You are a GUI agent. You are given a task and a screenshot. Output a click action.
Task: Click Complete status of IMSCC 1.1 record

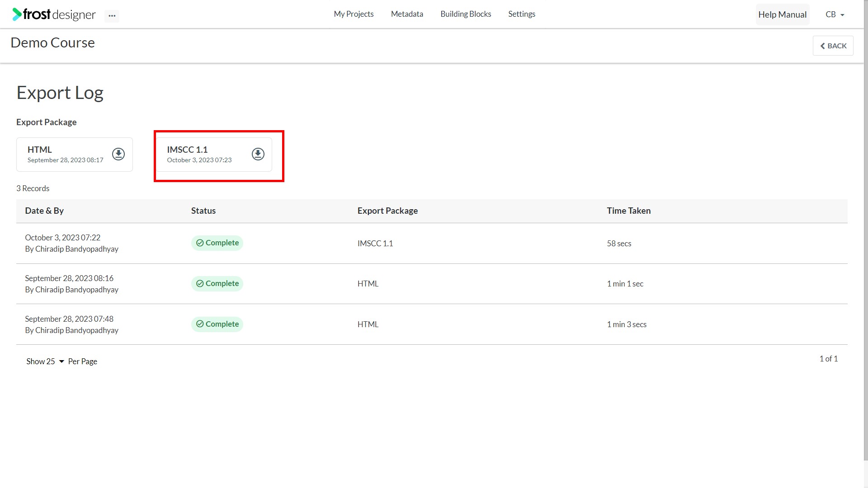pyautogui.click(x=217, y=243)
